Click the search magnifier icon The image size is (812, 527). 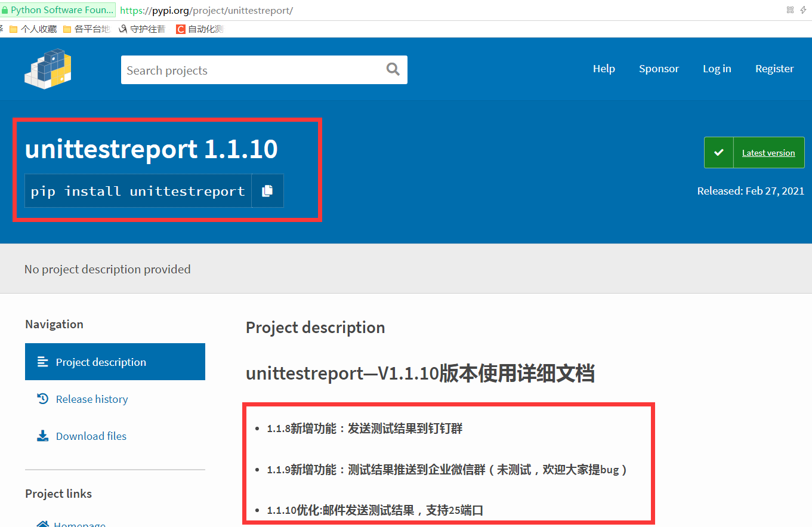(x=393, y=69)
